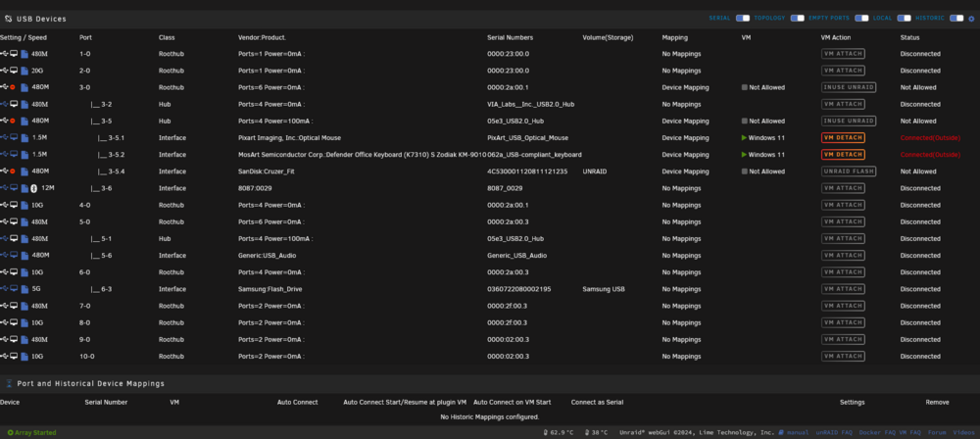The width and height of the screenshot is (980, 439).
Task: Open the Videos footer link
Action: tap(963, 433)
